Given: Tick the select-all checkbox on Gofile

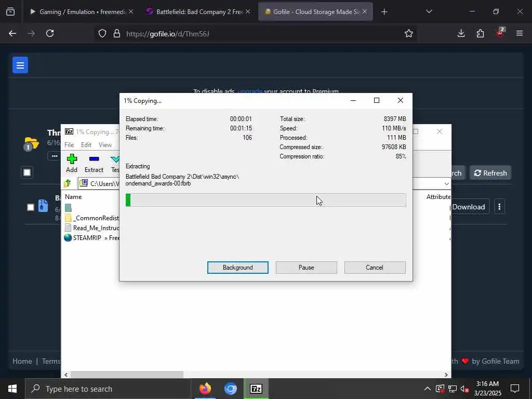Looking at the screenshot, I should point(27,172).
